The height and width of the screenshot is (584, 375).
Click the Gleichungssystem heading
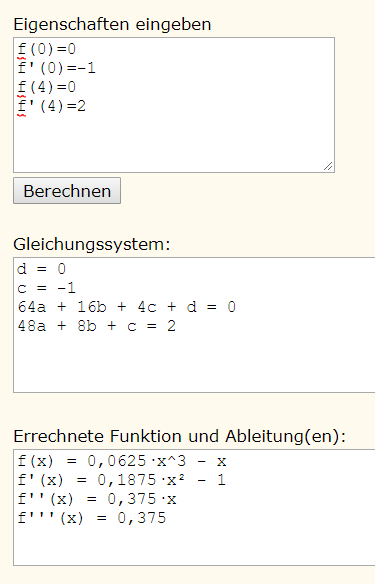(x=92, y=244)
